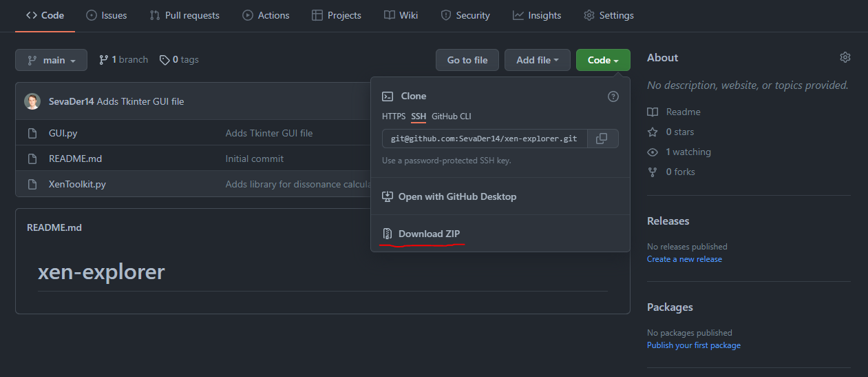Click the Clone terminal icon

click(x=388, y=96)
